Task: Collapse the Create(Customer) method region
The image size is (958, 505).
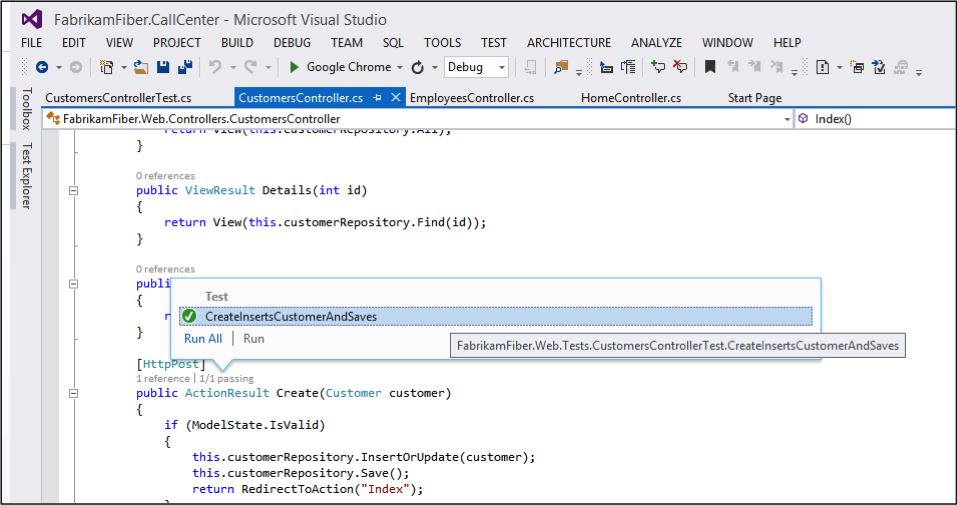Action: click(73, 393)
